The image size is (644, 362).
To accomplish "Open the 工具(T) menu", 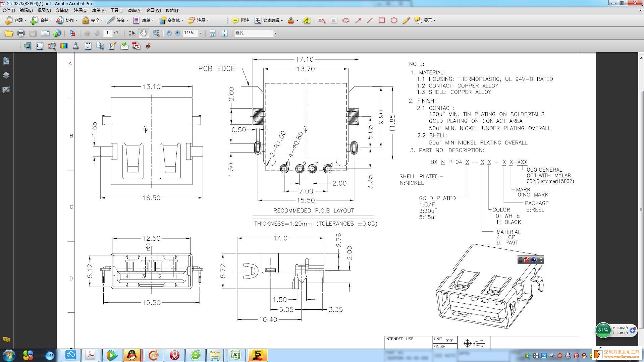I will [x=116, y=10].
